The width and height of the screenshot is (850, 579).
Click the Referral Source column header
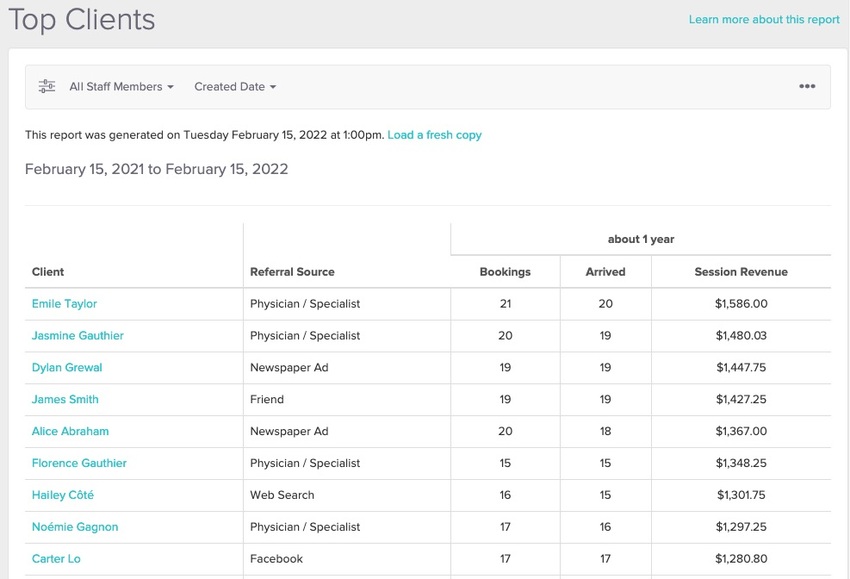[x=292, y=272]
